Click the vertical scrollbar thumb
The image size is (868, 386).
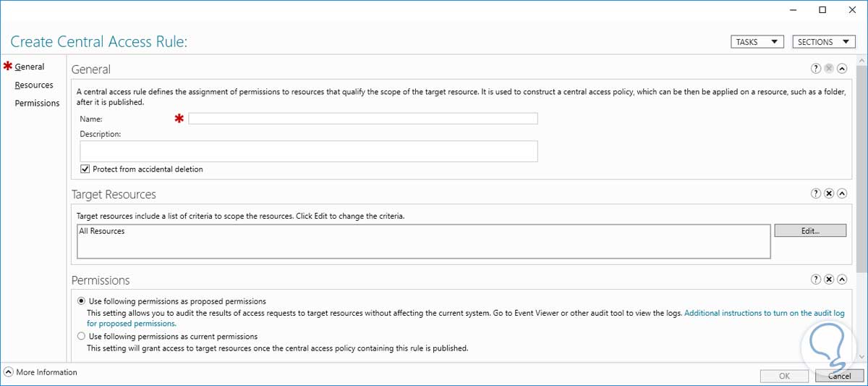[861, 167]
